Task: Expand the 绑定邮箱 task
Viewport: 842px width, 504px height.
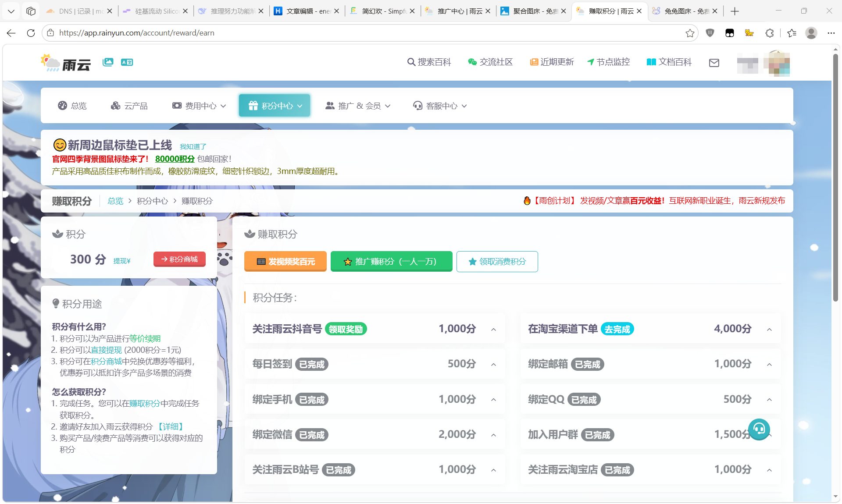Action: (x=770, y=364)
